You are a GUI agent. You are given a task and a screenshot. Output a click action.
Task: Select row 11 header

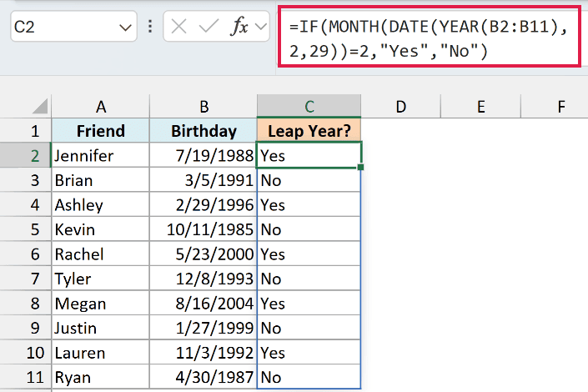click(x=26, y=377)
